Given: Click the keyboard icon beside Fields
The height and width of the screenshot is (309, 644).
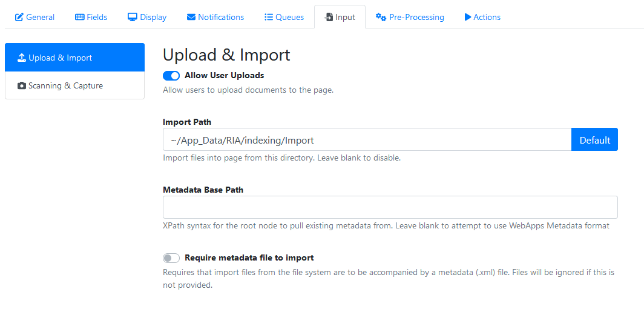Looking at the screenshot, I should (80, 17).
